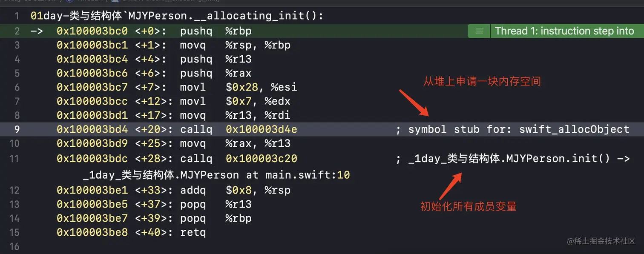The height and width of the screenshot is (254, 644).
Task: Click the address 0x100003bc0 on line 2
Action: click(x=92, y=31)
